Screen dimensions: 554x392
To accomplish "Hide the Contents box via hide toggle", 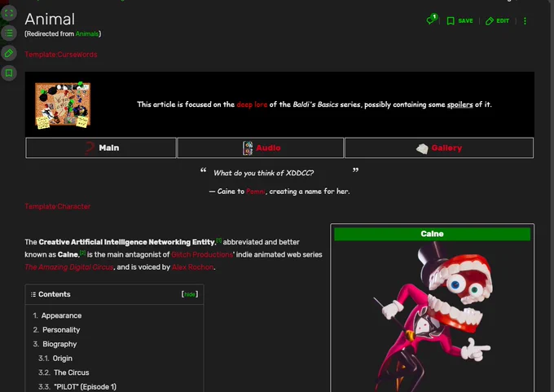I will pos(190,294).
